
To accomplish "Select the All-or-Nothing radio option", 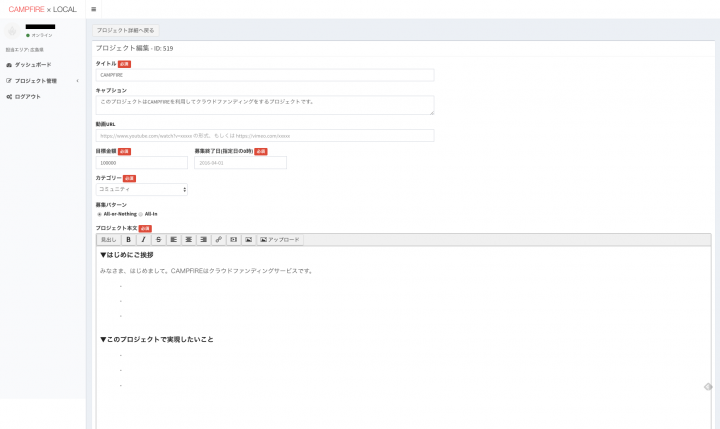I will point(99,214).
